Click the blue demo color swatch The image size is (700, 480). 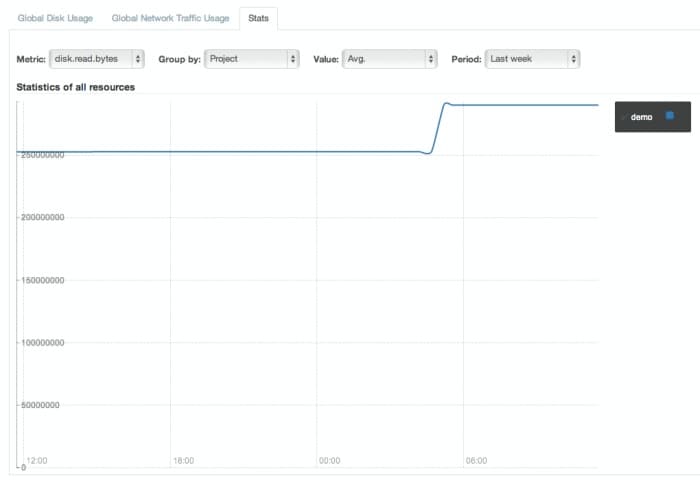(x=670, y=116)
